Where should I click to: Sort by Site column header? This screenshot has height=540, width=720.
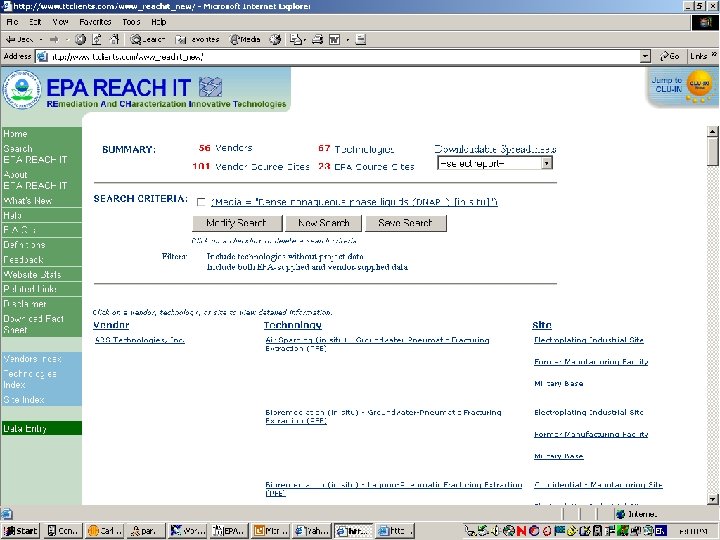(542, 325)
